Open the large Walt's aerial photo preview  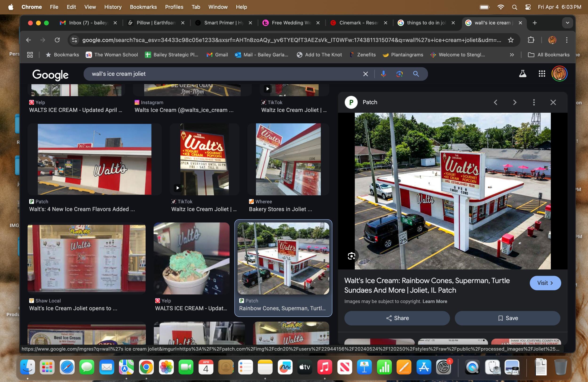[453, 191]
